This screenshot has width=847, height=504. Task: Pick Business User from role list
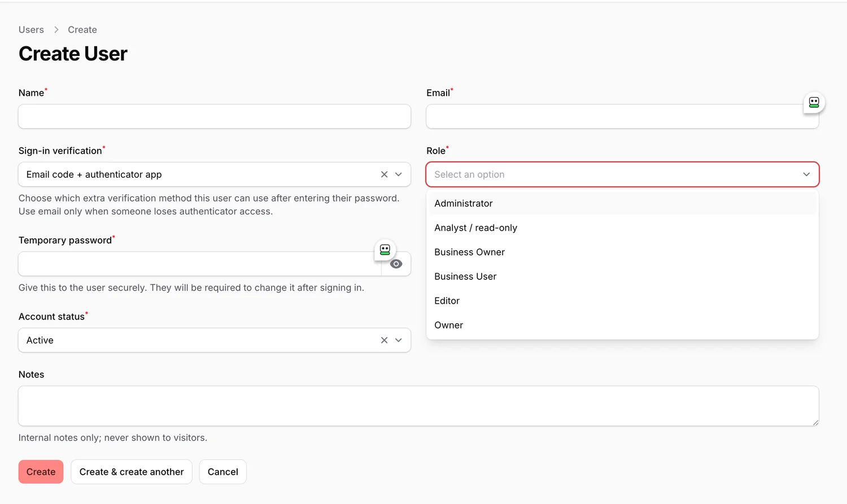tap(622, 276)
